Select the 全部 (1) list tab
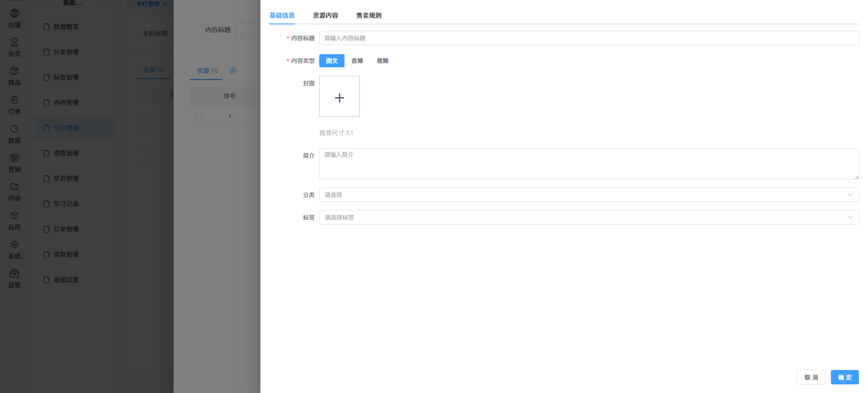The height and width of the screenshot is (393, 868). coord(207,70)
